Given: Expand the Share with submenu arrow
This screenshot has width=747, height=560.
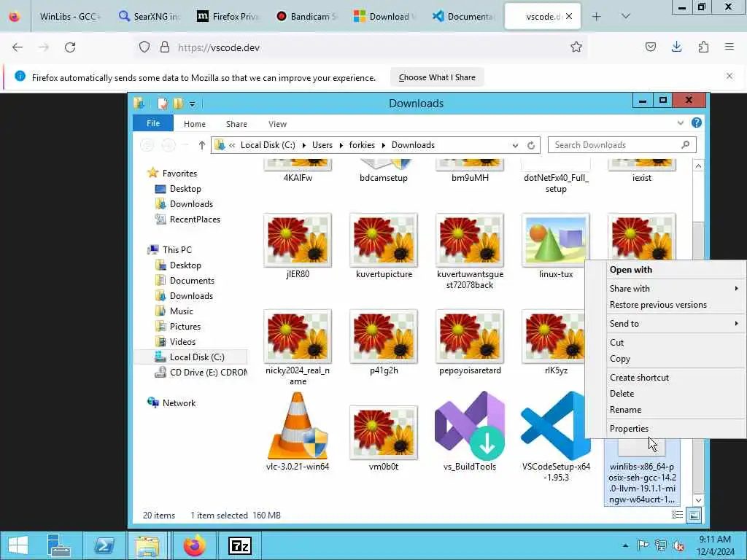Looking at the screenshot, I should tap(737, 288).
